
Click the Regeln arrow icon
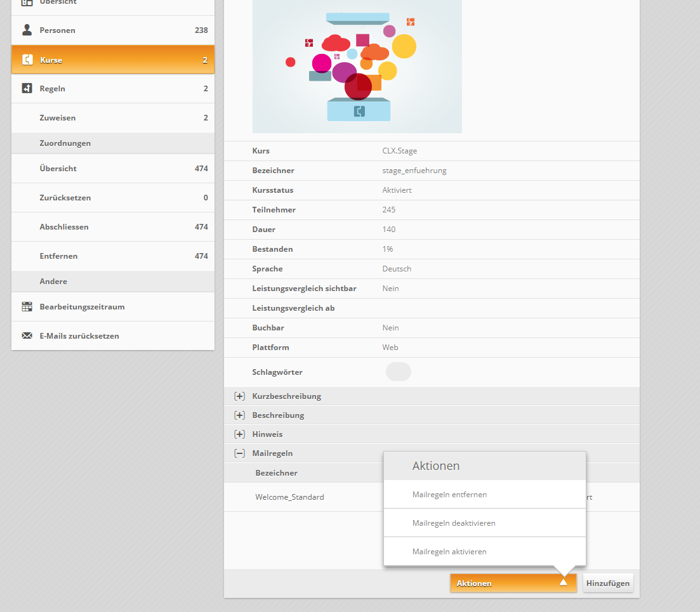click(27, 89)
